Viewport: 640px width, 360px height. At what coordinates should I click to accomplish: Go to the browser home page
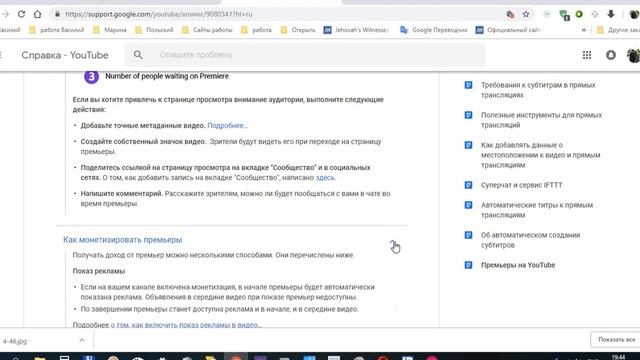[x=38, y=14]
